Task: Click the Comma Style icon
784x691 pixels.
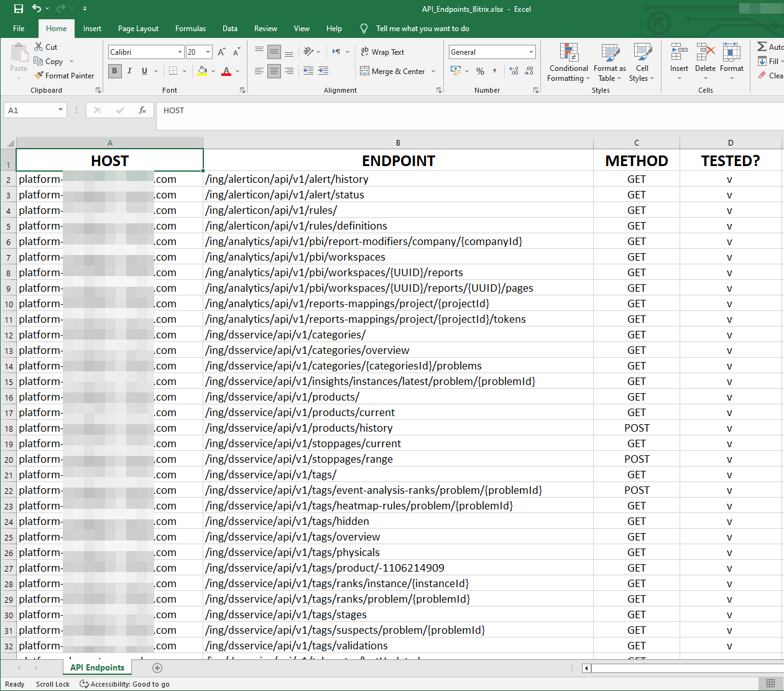Action: [x=495, y=71]
